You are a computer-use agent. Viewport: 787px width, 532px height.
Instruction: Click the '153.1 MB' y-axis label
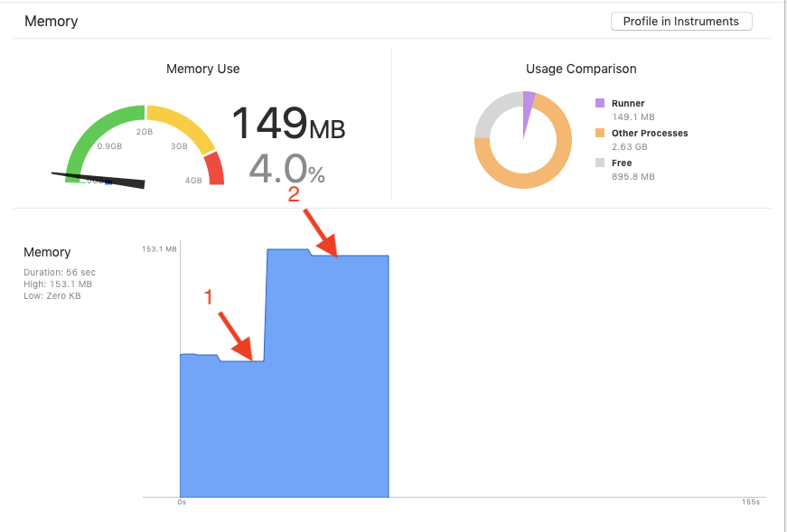pos(159,249)
